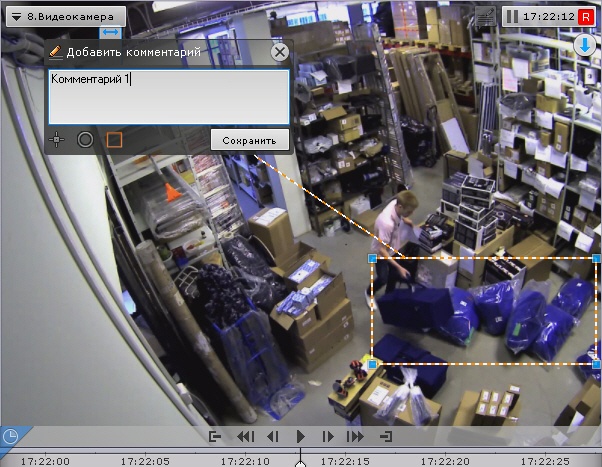602x467 pixels.
Task: Select the crosshair point marker tool
Action: [57, 139]
